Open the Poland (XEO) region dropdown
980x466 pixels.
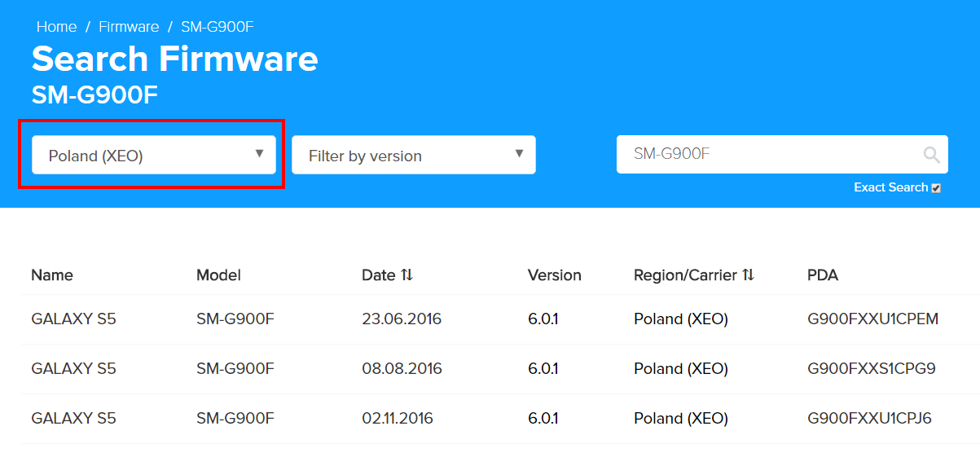(x=154, y=155)
